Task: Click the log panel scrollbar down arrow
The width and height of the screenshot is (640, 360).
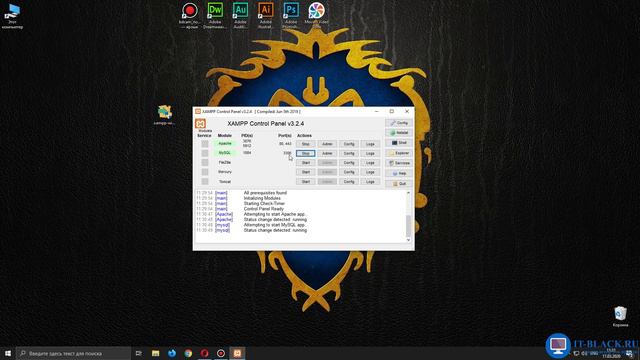Action: coord(409,240)
